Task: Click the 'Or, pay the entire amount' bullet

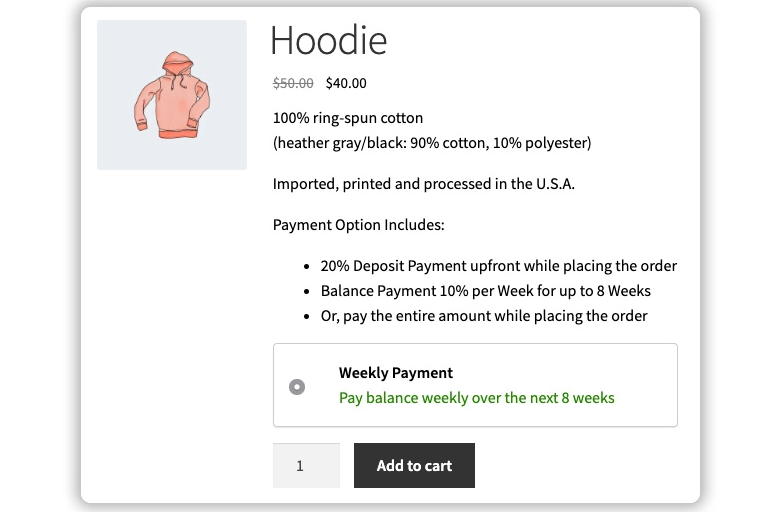Action: click(484, 316)
